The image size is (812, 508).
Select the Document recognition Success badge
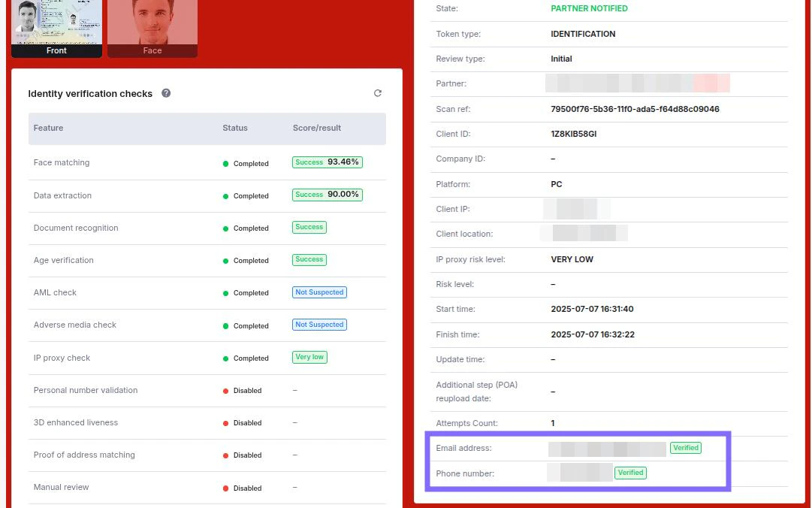(x=309, y=228)
